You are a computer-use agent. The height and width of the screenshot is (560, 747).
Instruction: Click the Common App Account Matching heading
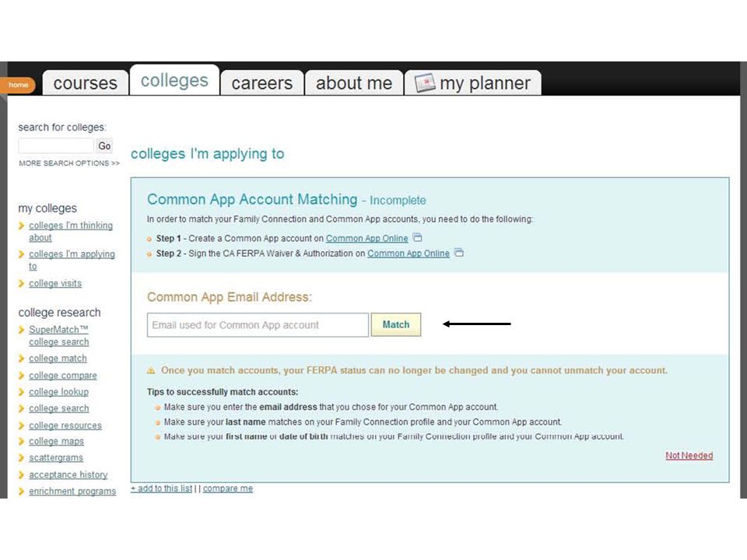click(252, 199)
